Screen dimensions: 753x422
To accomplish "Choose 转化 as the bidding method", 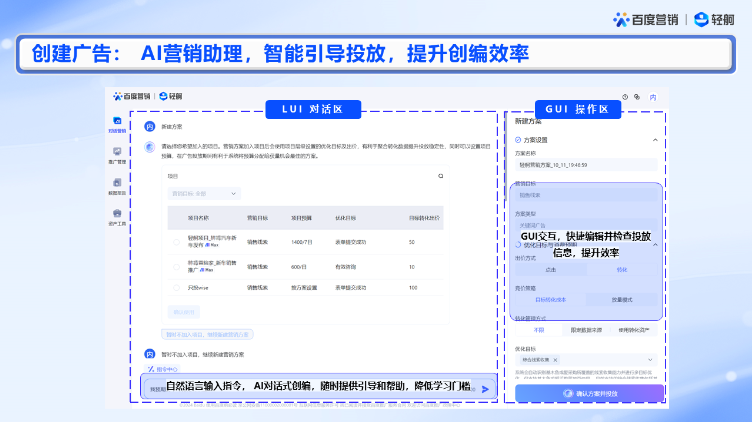I will click(622, 270).
